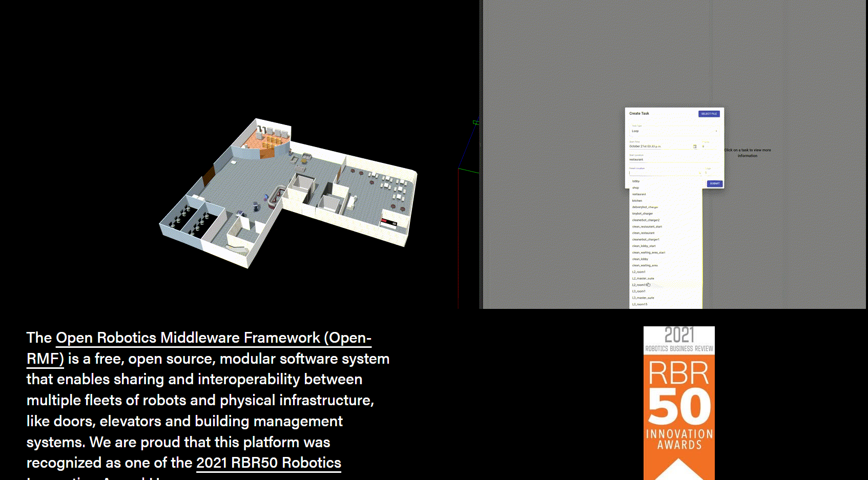Choose deliverybot_charger from the list

click(666, 207)
